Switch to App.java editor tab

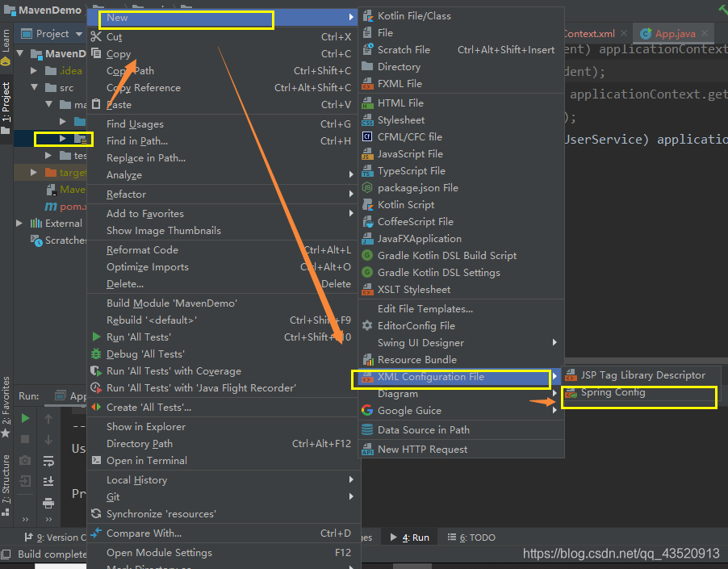(x=675, y=34)
